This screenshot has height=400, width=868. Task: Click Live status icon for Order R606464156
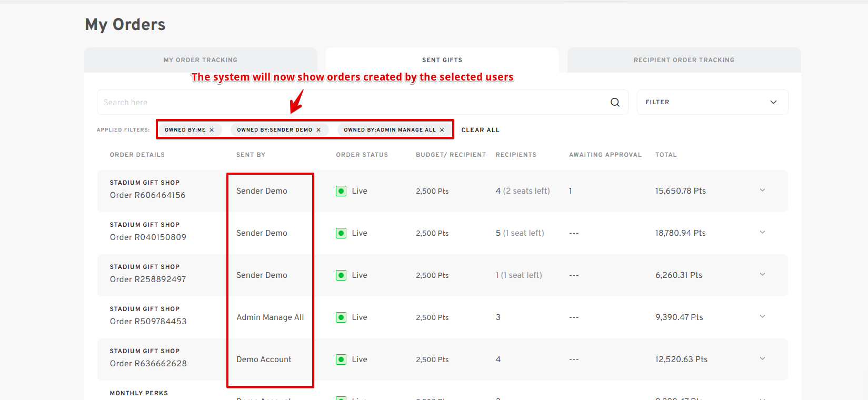point(341,191)
